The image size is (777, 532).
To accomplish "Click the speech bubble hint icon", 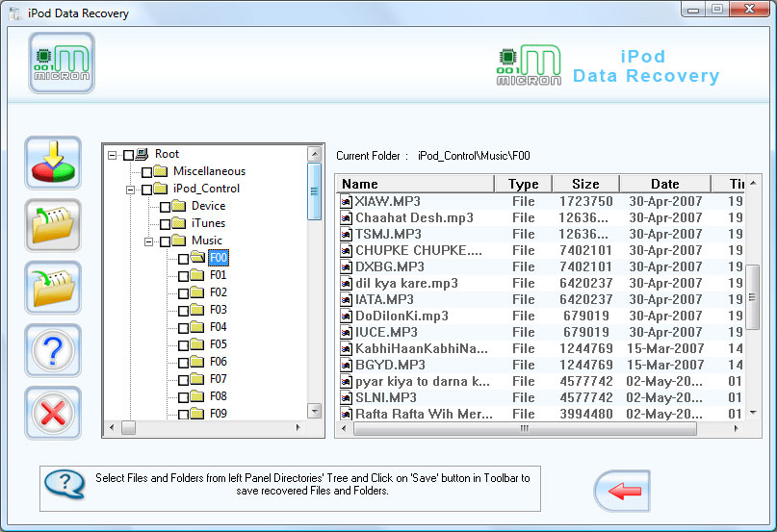I will pos(65,484).
